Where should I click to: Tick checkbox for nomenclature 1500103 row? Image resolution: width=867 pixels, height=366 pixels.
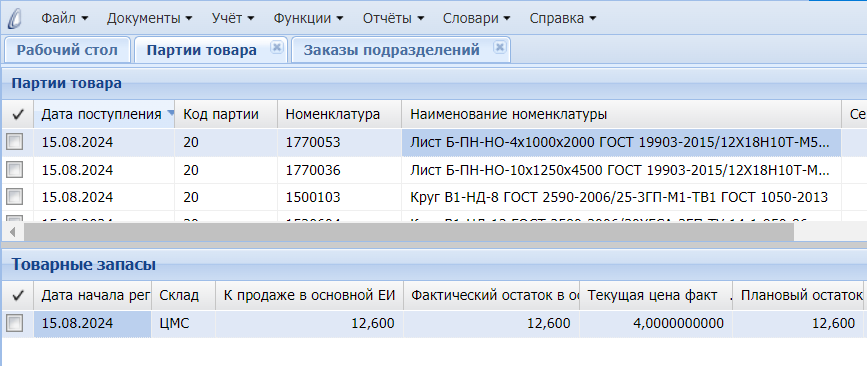(14, 197)
